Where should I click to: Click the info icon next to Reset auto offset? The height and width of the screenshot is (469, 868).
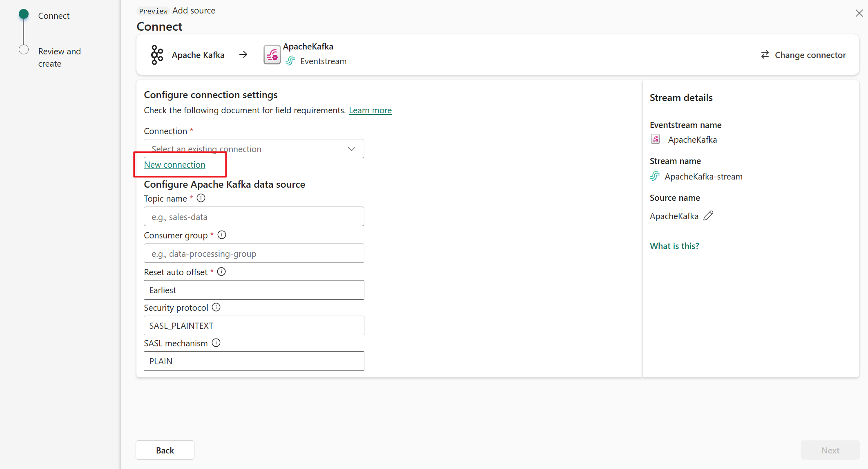(x=221, y=272)
